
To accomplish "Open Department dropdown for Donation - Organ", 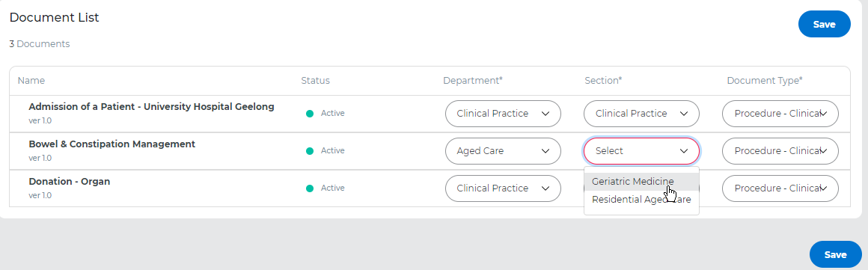I will [503, 188].
